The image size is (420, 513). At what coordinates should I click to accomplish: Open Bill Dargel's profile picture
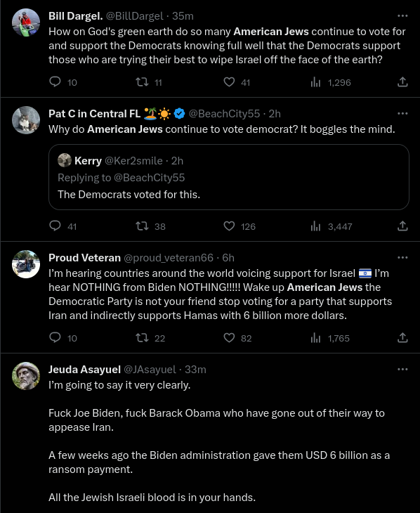26,22
